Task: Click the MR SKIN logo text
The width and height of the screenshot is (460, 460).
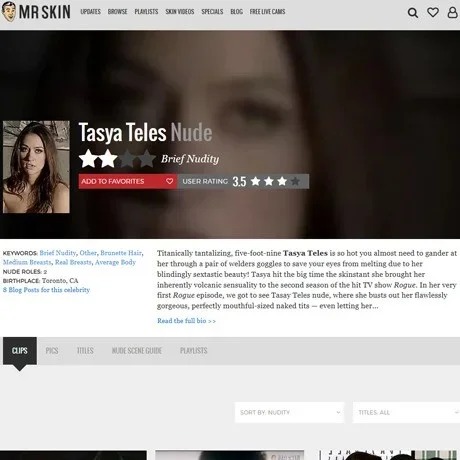Action: tap(45, 12)
